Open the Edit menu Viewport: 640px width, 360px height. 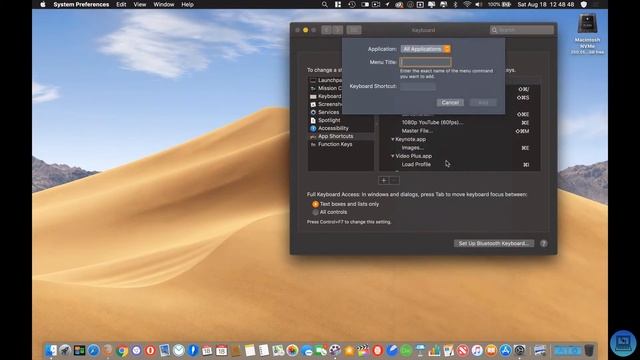pyautogui.click(x=121, y=4)
